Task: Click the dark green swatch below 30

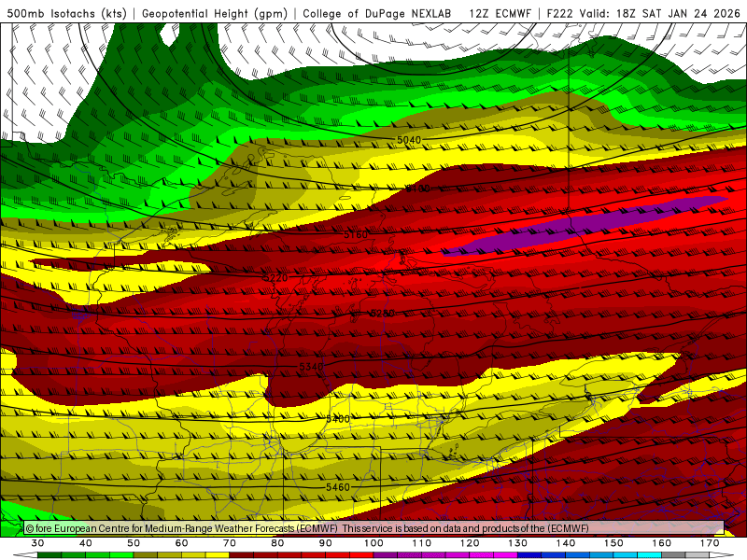Action: pos(49,555)
